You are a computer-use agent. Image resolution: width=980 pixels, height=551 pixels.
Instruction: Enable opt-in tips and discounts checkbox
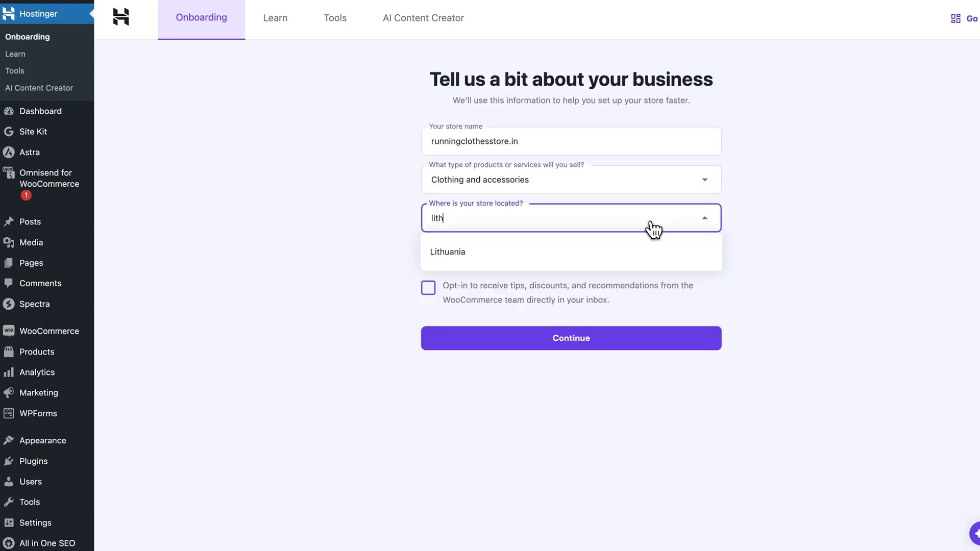(429, 287)
